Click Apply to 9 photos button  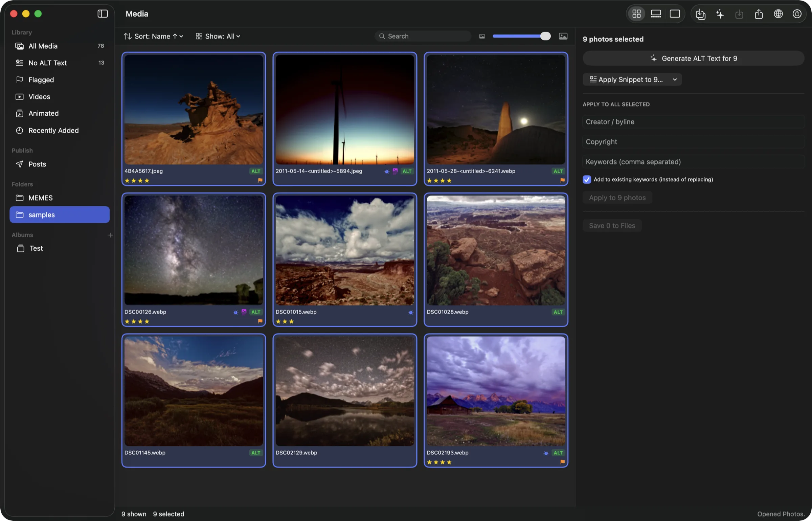(x=617, y=198)
